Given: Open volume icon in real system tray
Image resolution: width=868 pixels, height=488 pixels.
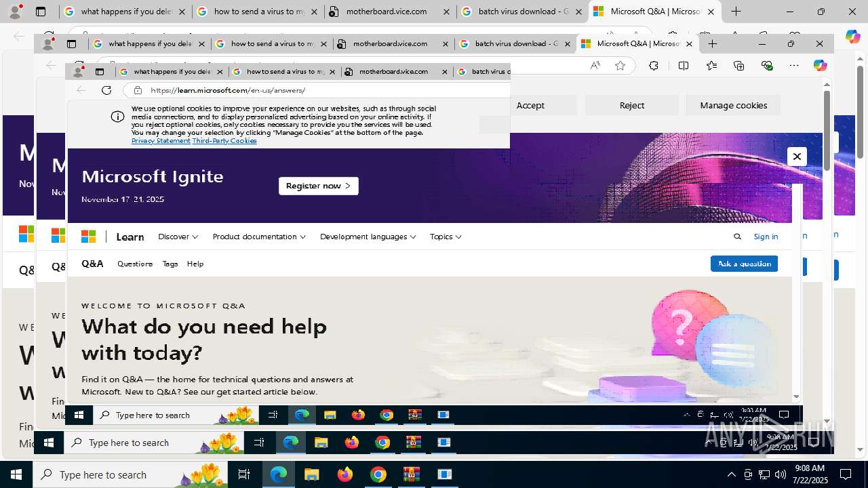Looking at the screenshot, I should pyautogui.click(x=781, y=474).
